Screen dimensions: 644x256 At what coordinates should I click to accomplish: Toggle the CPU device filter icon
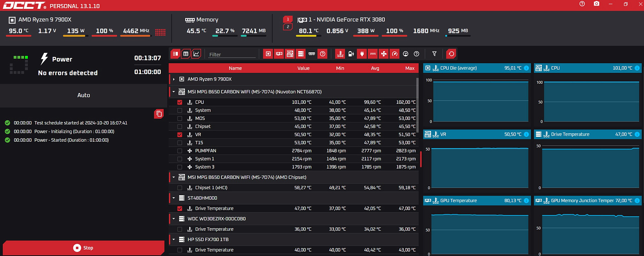(268, 54)
